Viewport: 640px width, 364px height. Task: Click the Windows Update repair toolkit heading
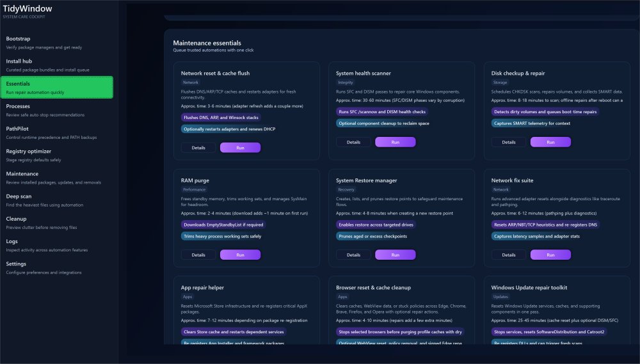pos(529,288)
